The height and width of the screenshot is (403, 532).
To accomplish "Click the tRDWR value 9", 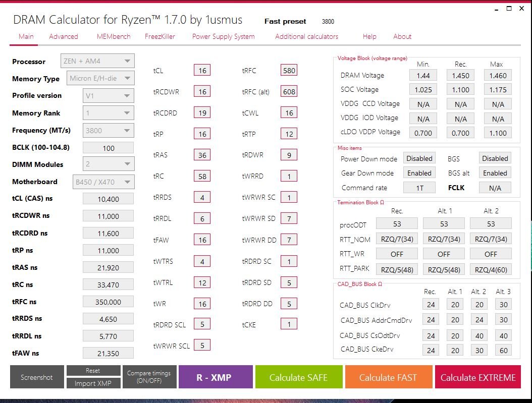I will (289, 155).
